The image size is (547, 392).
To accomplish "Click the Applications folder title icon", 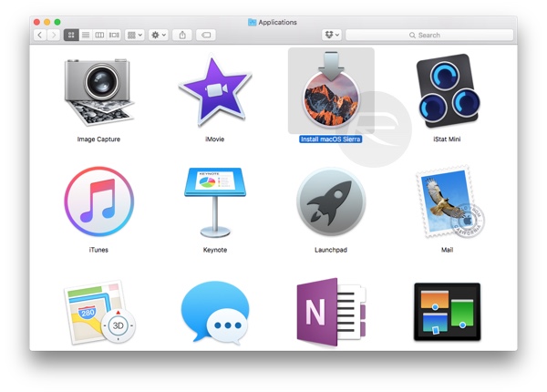I will pyautogui.click(x=252, y=22).
